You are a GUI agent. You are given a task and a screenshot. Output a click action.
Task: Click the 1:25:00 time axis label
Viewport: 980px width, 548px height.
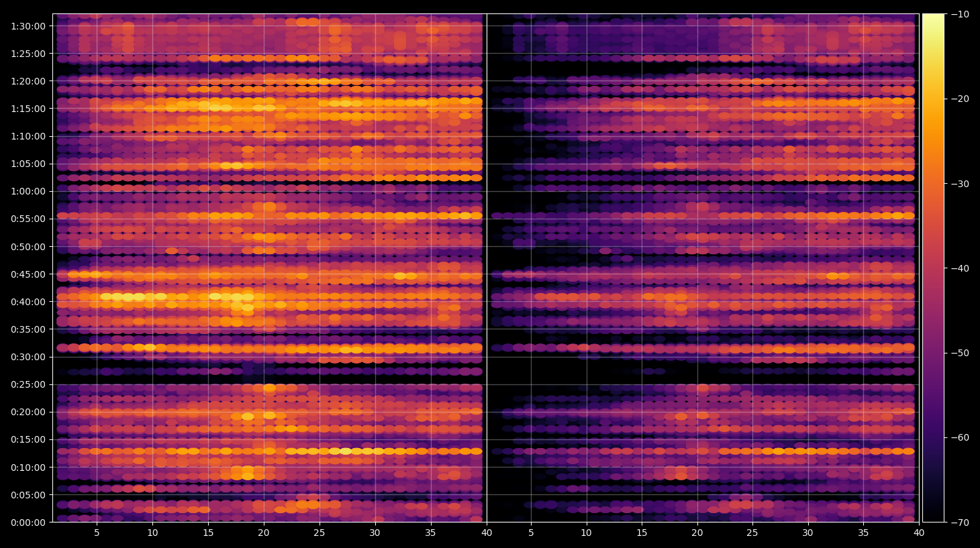28,54
